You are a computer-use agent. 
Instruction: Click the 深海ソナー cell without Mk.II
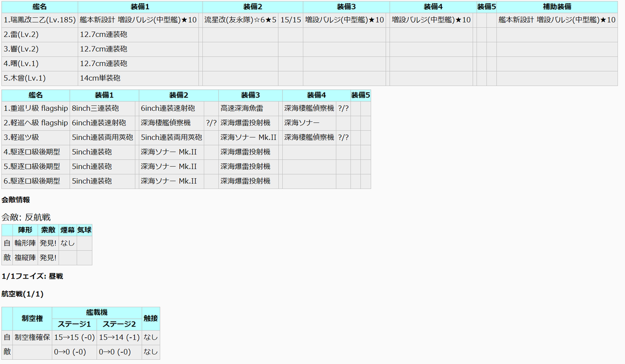tap(309, 123)
